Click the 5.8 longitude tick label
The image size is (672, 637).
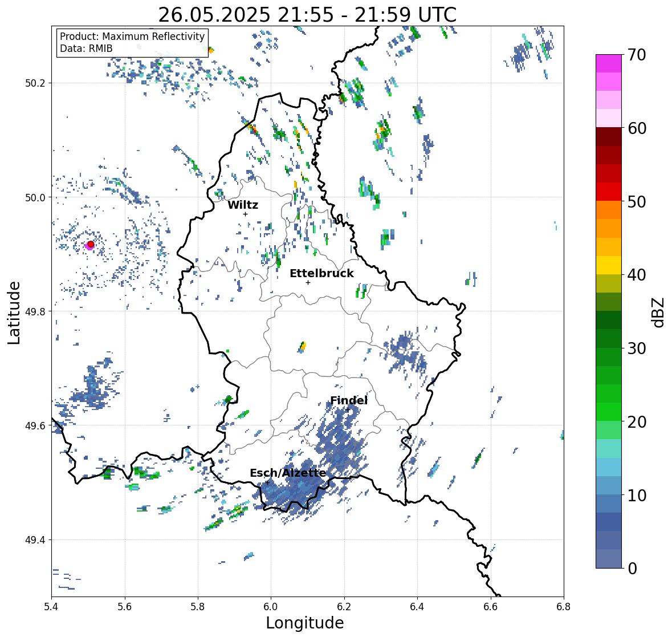coord(198,606)
